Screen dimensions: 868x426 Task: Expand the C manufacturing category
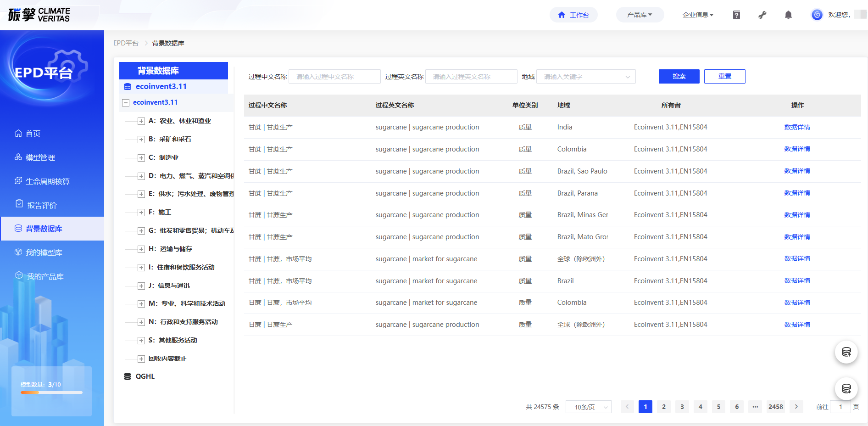[x=141, y=158]
